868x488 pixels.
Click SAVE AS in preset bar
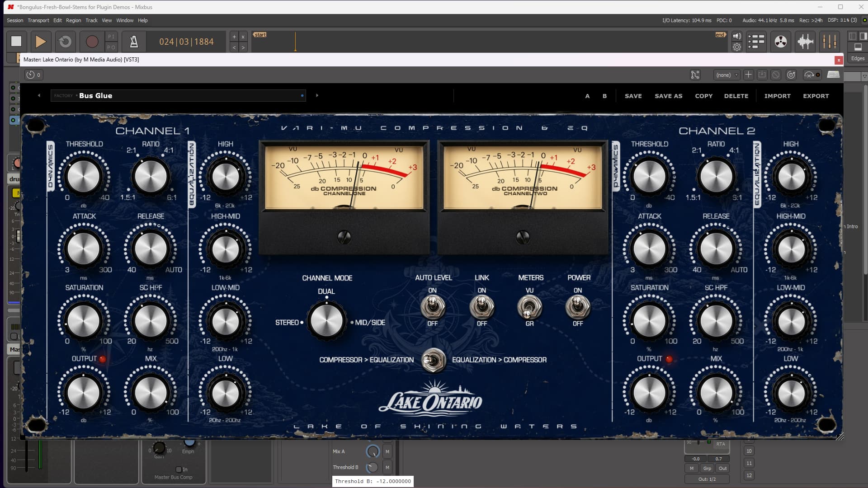coord(668,96)
